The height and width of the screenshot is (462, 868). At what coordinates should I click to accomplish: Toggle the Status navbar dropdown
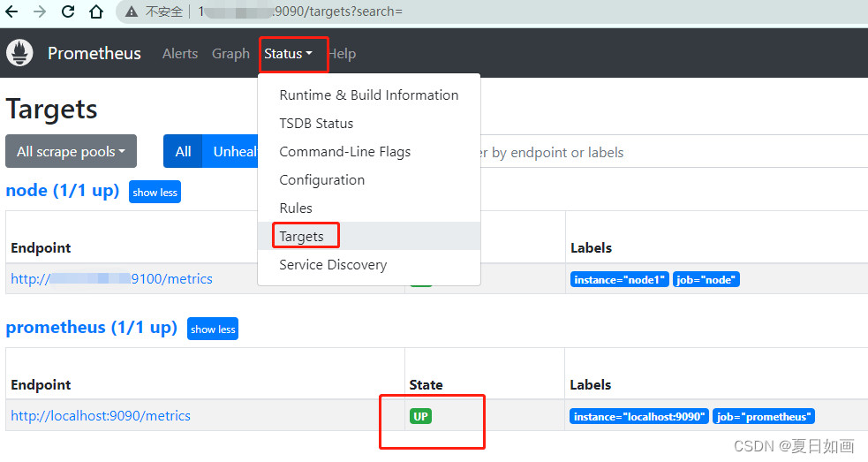(288, 54)
